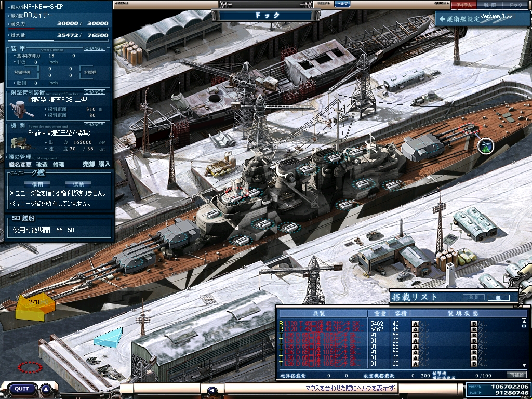Toggle A ammo slot on first weapon row
Image resolution: width=532 pixels, height=399 pixels.
(415, 324)
